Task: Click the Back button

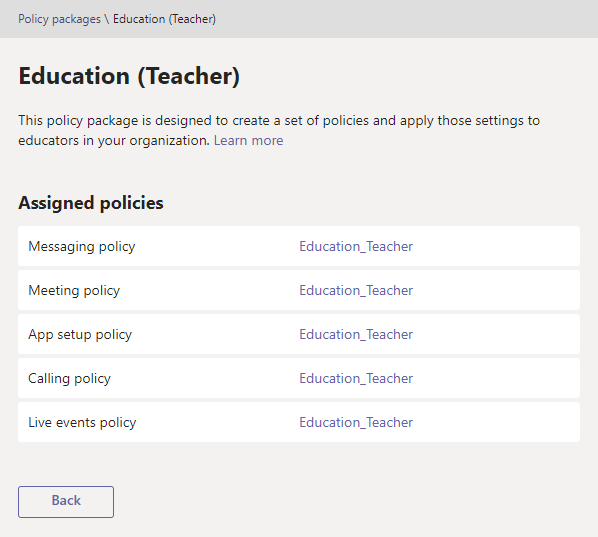Action: click(66, 502)
